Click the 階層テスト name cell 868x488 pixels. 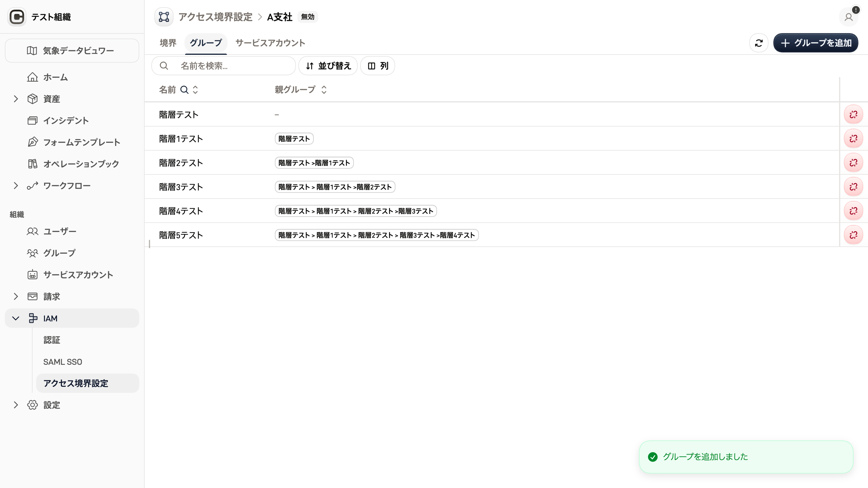pos(179,114)
